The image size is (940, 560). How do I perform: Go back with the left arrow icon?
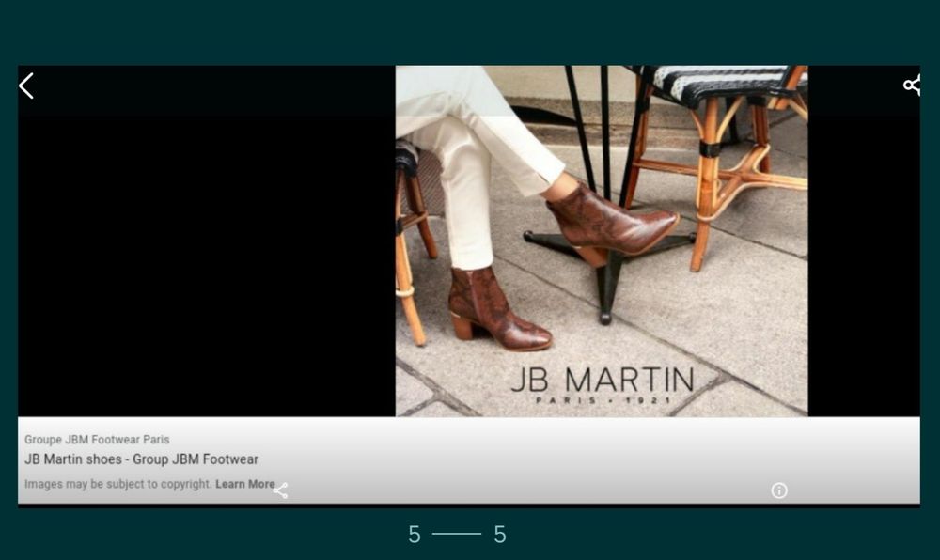tap(25, 86)
